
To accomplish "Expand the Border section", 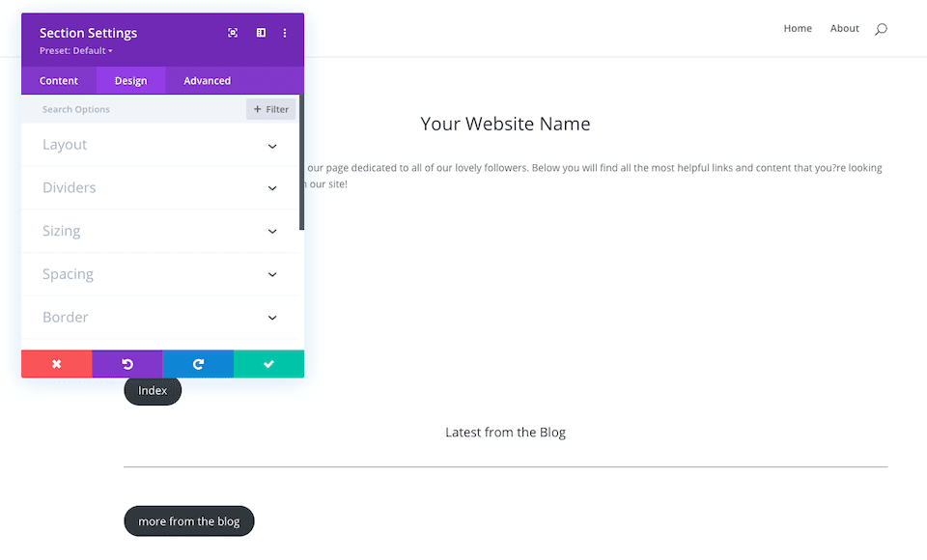I will click(x=161, y=317).
